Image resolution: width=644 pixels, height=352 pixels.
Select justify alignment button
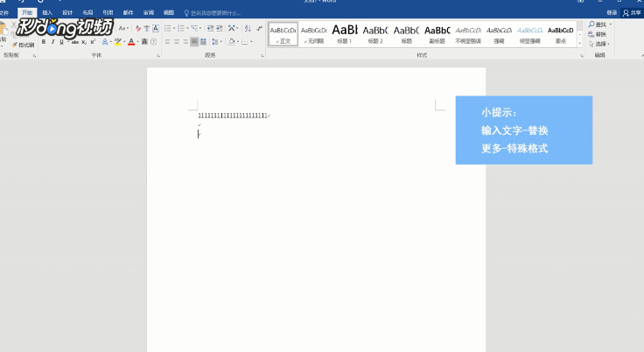pos(194,41)
